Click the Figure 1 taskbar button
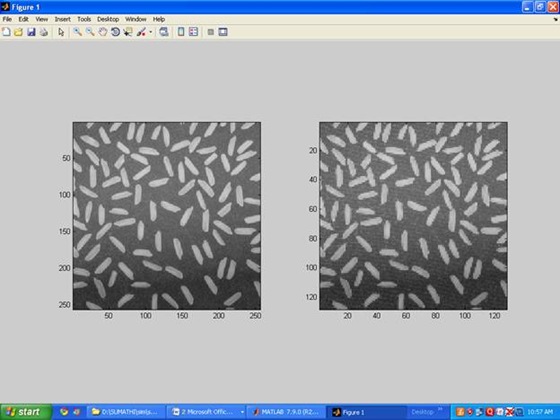 (x=366, y=412)
